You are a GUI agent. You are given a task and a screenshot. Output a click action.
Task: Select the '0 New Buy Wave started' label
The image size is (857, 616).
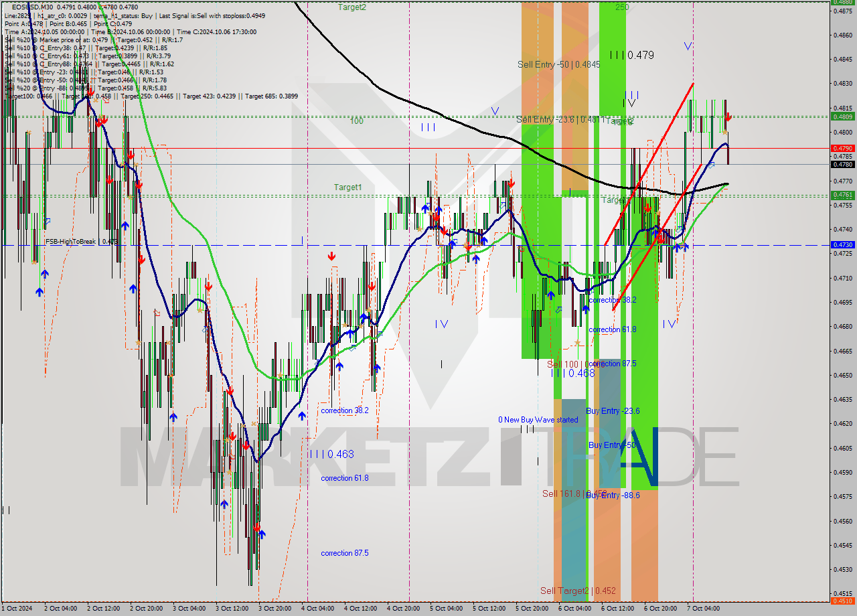pos(538,420)
